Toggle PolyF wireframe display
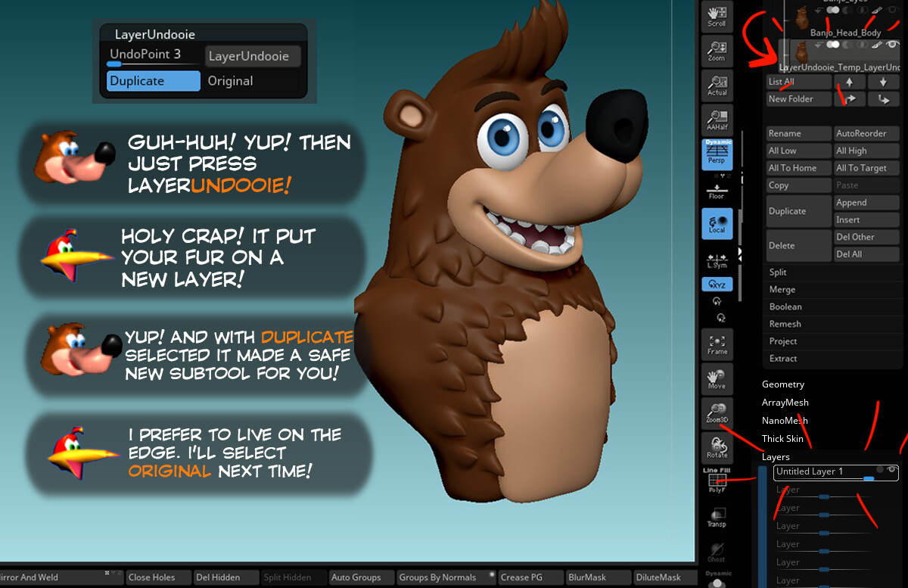The height and width of the screenshot is (588, 908). (x=717, y=481)
